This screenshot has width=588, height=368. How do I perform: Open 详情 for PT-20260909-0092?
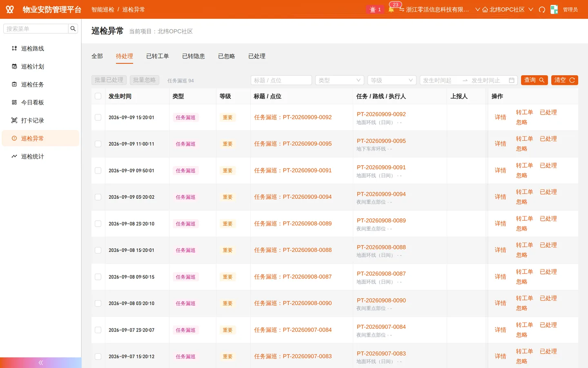pyautogui.click(x=501, y=117)
